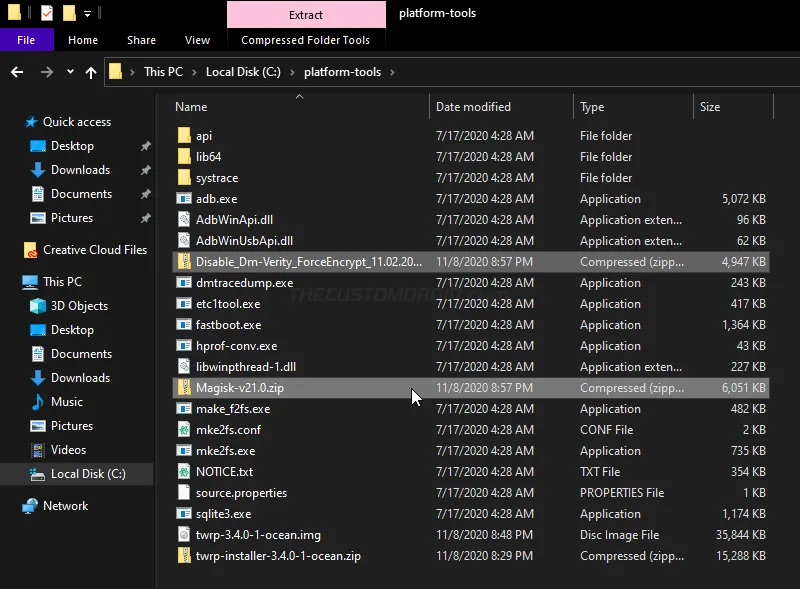Switch to the View ribbon tab
The height and width of the screenshot is (589, 800).
pyautogui.click(x=197, y=39)
